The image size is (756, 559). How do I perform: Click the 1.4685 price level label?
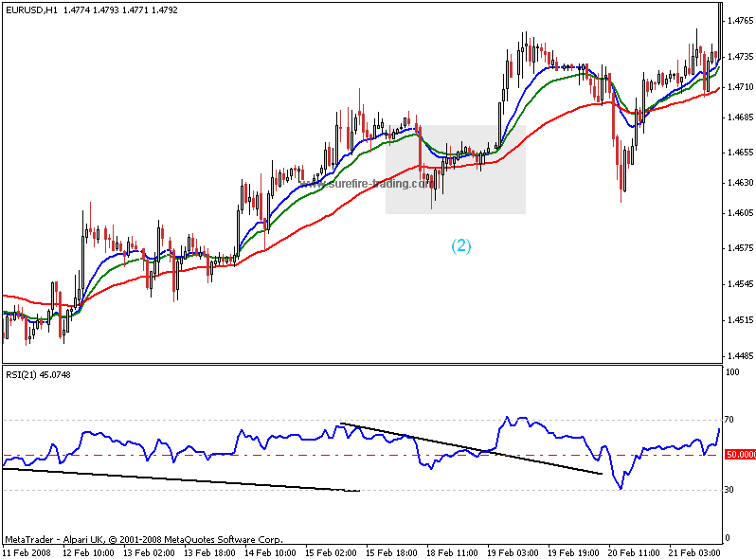click(x=740, y=117)
